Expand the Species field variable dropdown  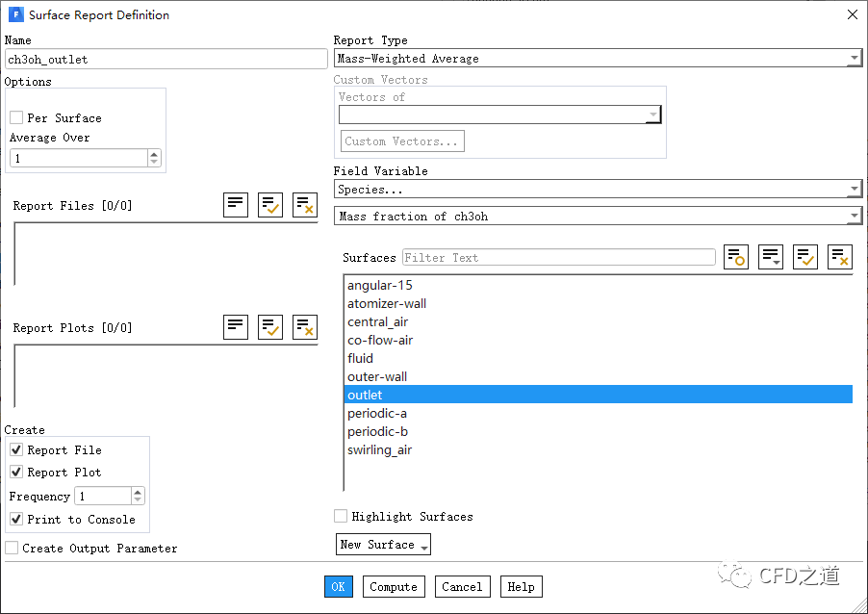[x=597, y=190]
